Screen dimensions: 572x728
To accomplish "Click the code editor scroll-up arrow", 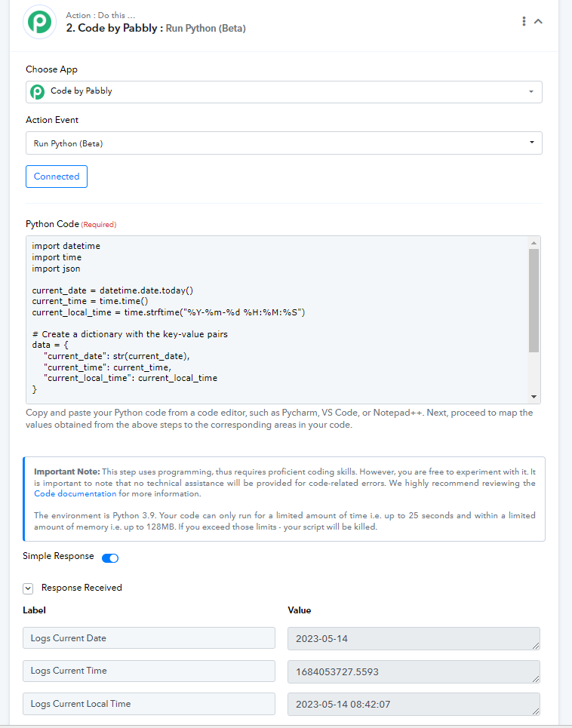I will [x=534, y=243].
